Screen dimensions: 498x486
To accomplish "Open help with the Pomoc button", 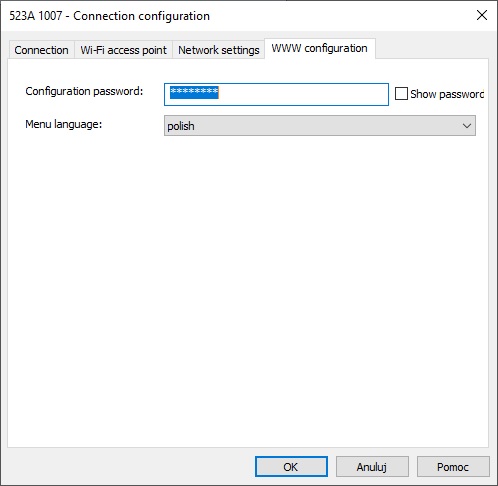I will pyautogui.click(x=453, y=467).
